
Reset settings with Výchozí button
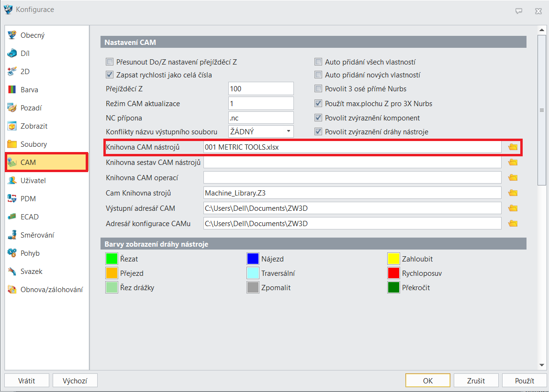point(75,381)
